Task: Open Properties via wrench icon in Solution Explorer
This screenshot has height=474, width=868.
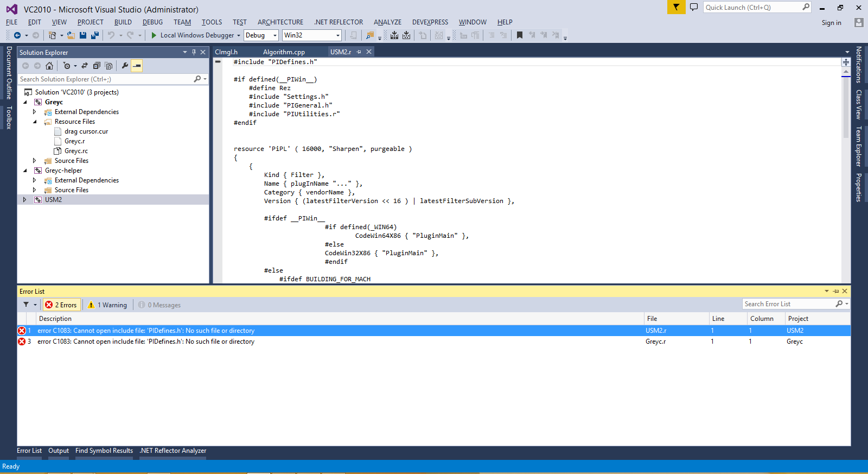Action: (125, 66)
